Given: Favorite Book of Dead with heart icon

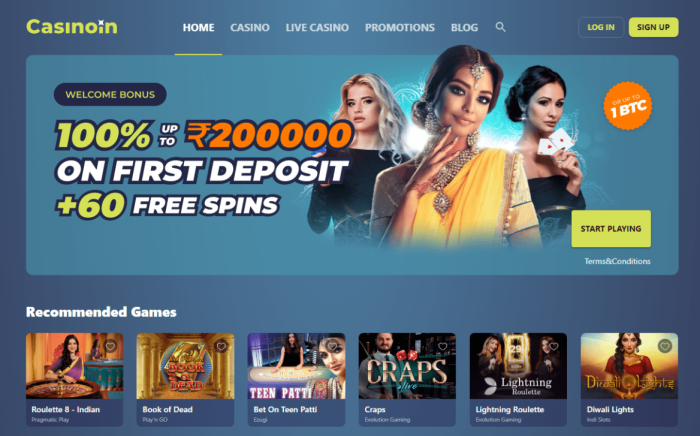Looking at the screenshot, I should tap(221, 346).
